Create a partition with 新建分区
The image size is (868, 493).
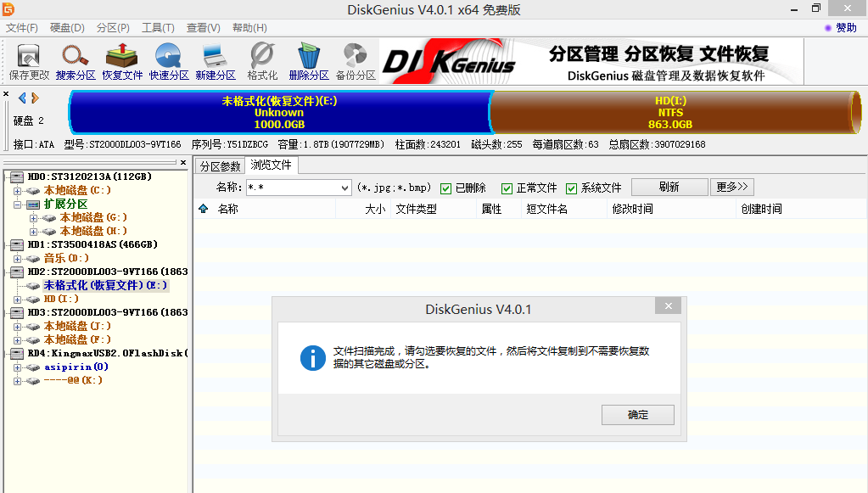point(216,61)
